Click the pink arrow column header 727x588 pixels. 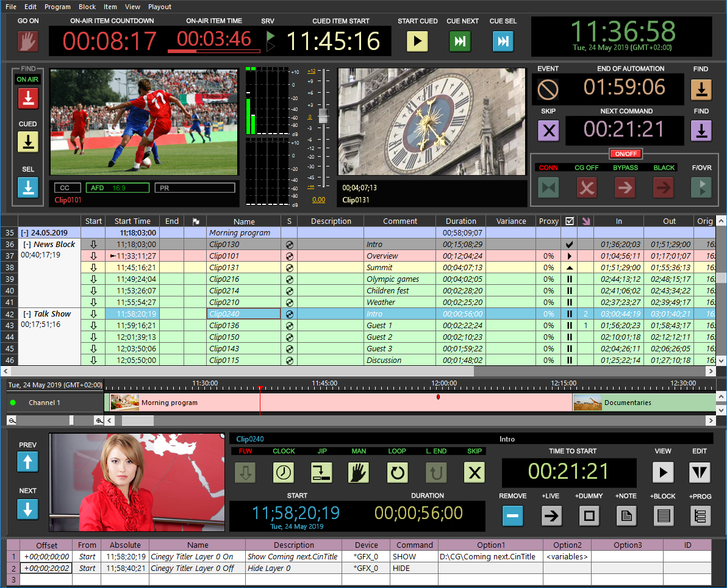(x=586, y=221)
